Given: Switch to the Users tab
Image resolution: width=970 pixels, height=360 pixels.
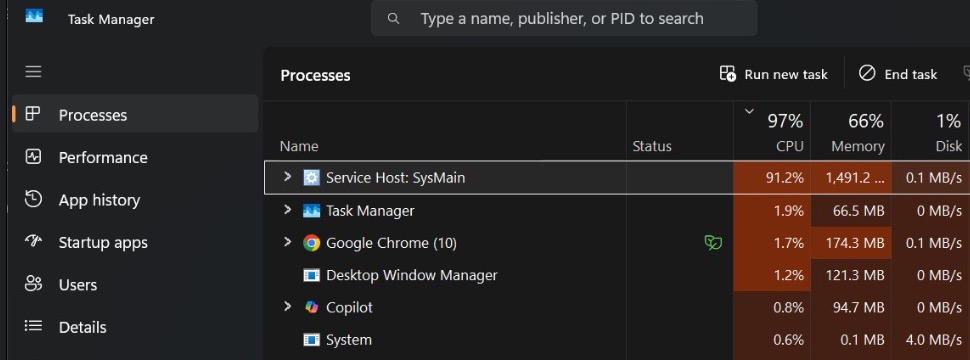Looking at the screenshot, I should click(135, 284).
